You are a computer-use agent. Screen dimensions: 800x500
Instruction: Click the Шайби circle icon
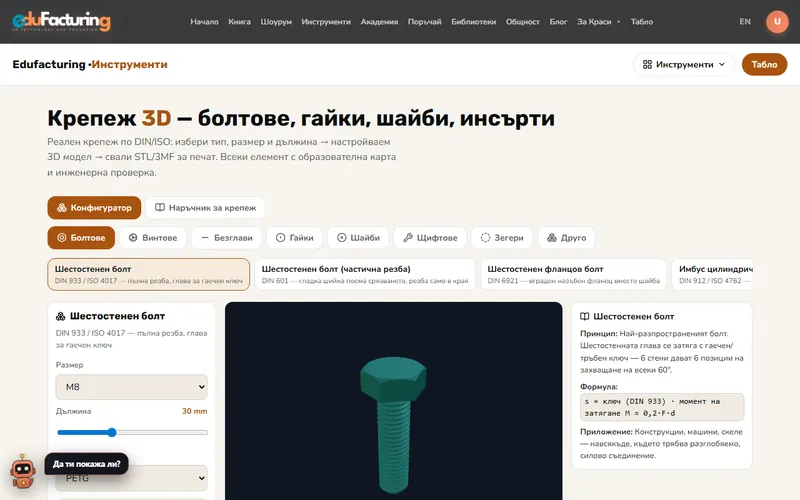click(x=341, y=238)
